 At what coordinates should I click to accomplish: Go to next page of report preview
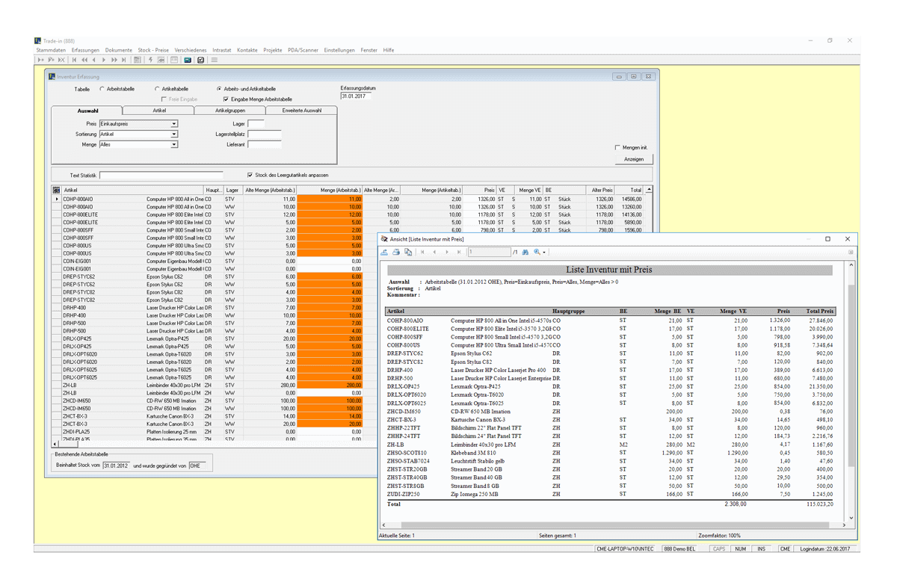[x=447, y=253]
